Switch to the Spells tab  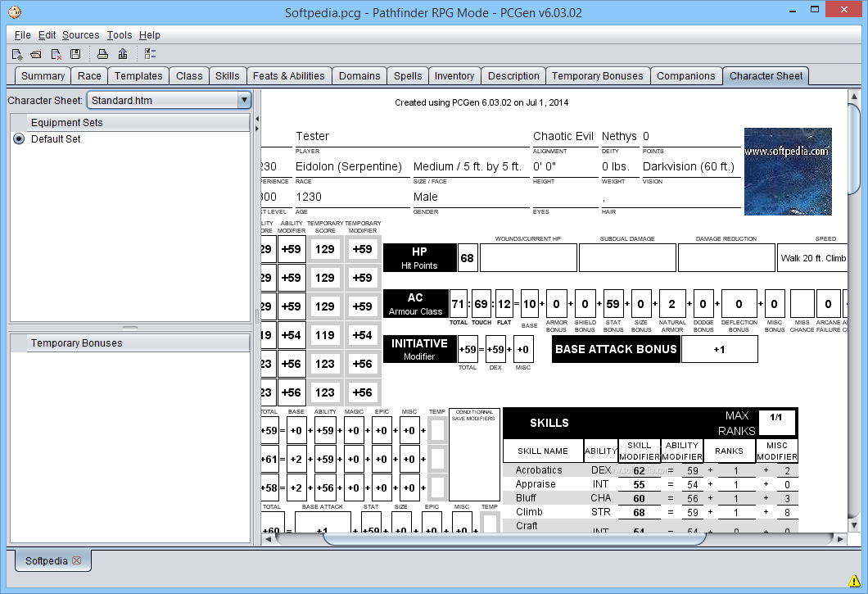(408, 76)
